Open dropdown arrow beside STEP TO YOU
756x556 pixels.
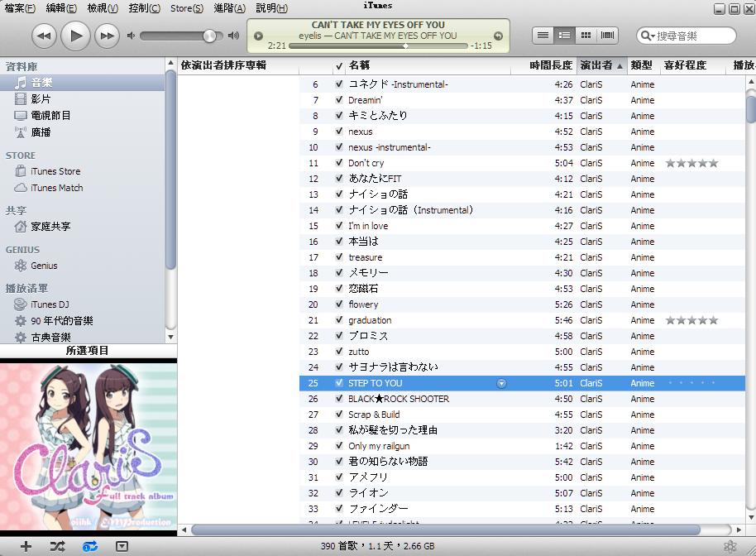coord(501,383)
